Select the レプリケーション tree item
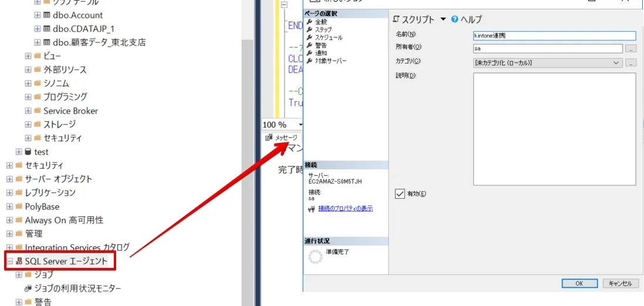 pyautogui.click(x=50, y=193)
